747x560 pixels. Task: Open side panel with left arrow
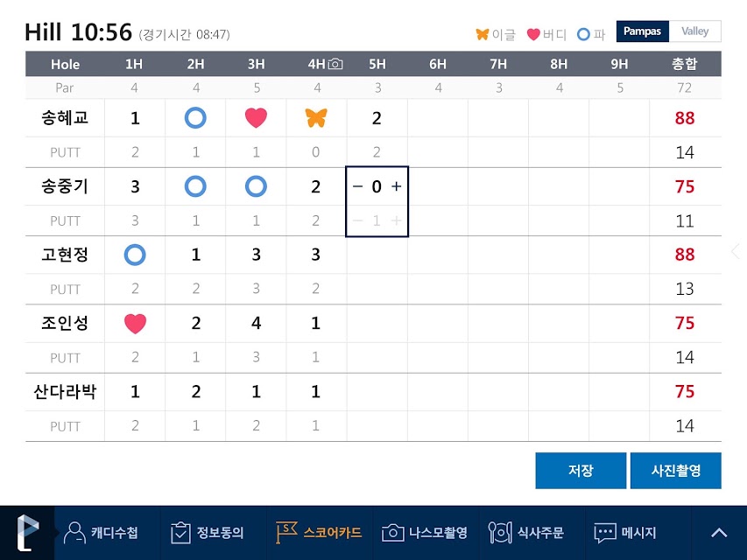[736, 251]
